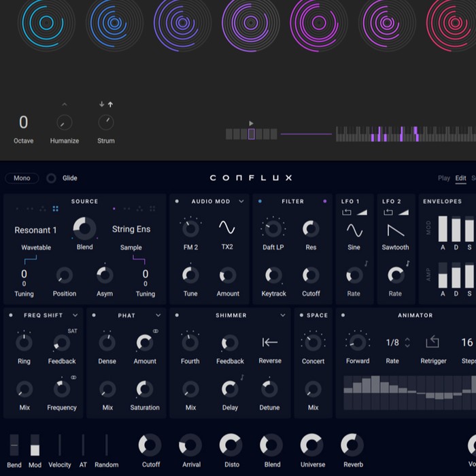Click the Mod envelope A bar
This screenshot has height=476, width=476.
pos(443,229)
